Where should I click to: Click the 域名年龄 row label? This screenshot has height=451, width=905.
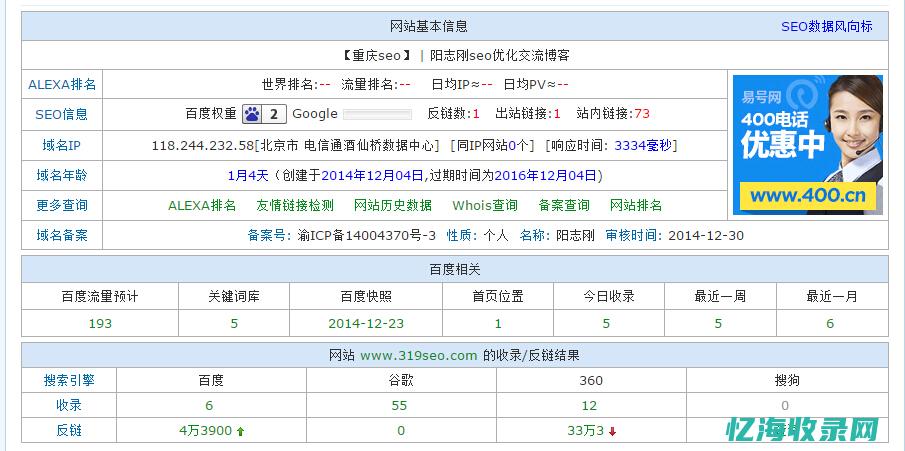pos(62,176)
